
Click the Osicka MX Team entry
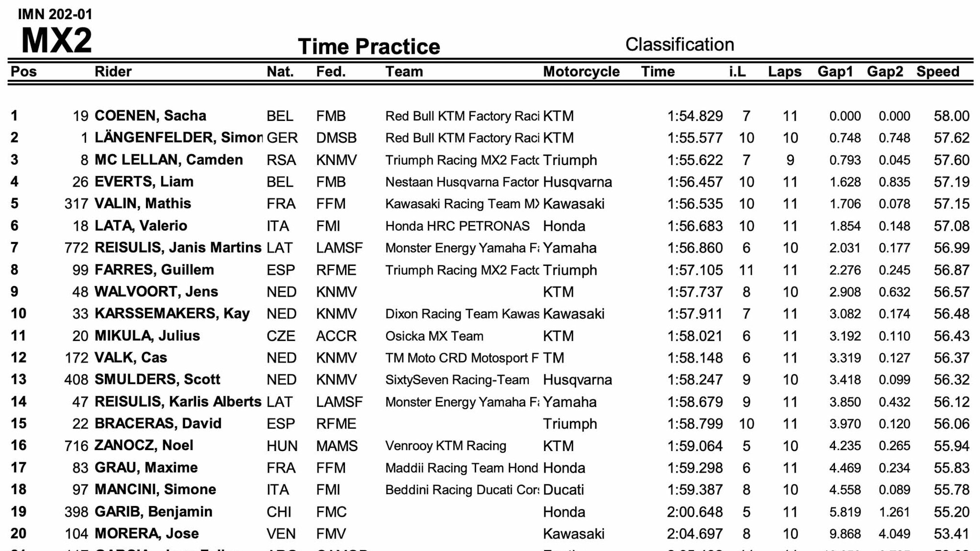(x=434, y=336)
